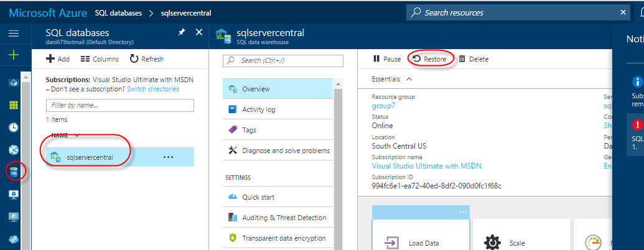
Task: Select Transparent data encryption setting
Action: (x=283, y=238)
